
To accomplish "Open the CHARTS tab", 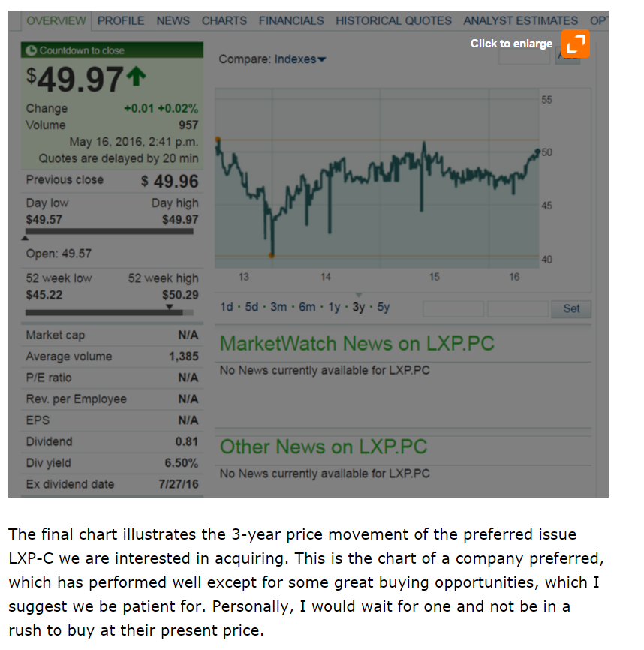I will tap(224, 20).
